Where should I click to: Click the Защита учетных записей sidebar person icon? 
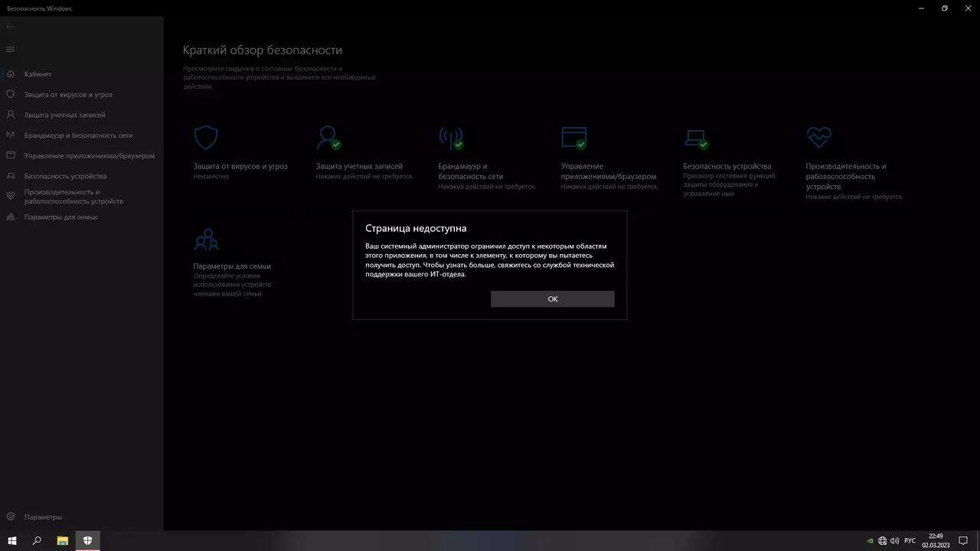(11, 115)
